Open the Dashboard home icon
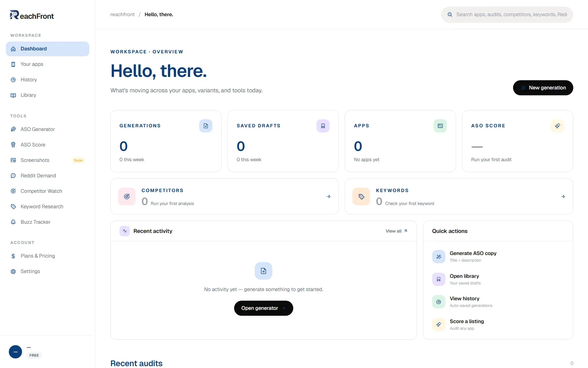The image size is (588, 368). pyautogui.click(x=13, y=49)
